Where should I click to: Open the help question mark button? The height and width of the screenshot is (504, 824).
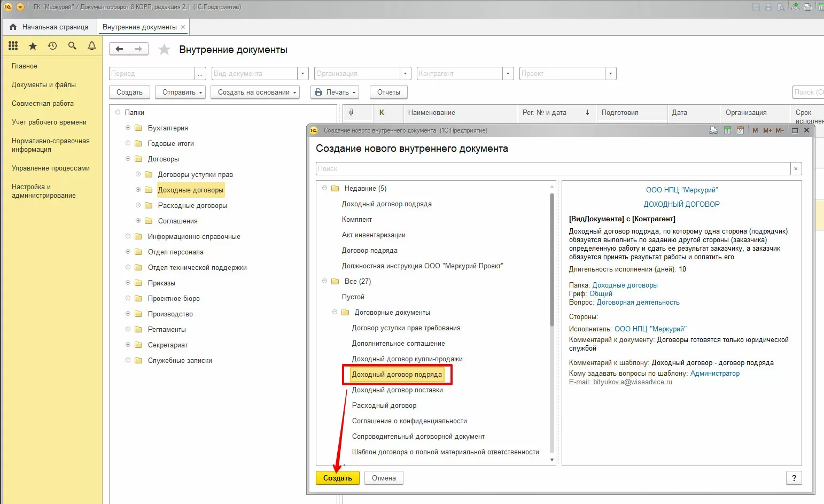coord(794,478)
